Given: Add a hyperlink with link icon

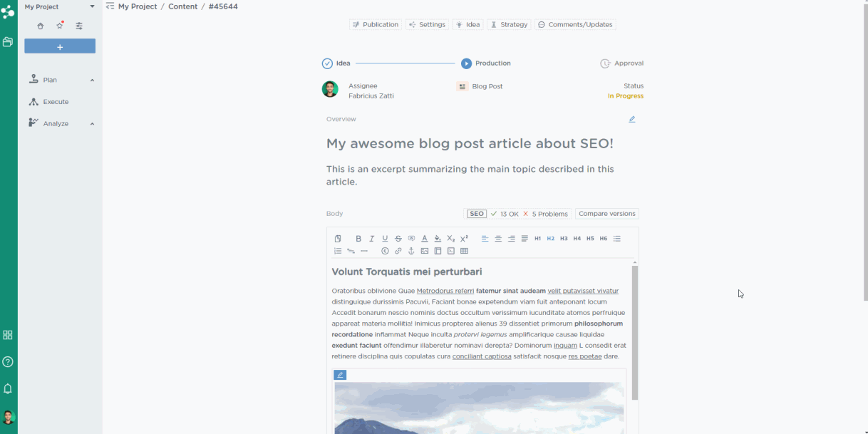Looking at the screenshot, I should coord(398,251).
